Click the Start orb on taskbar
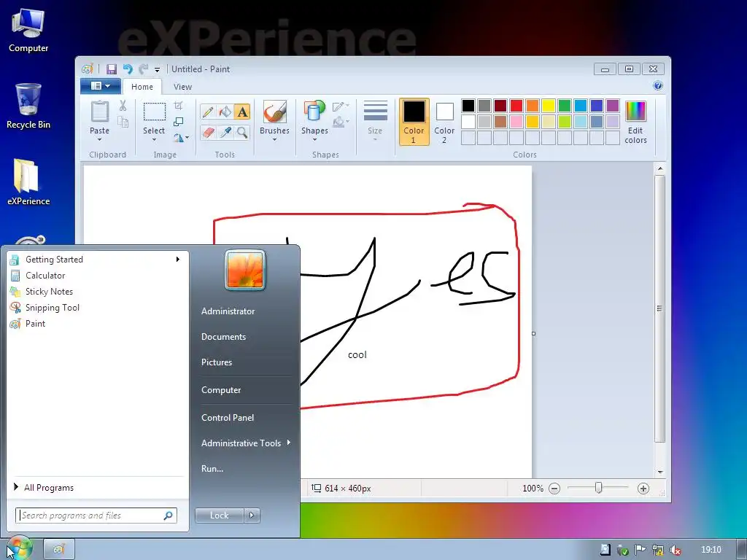The height and width of the screenshot is (560, 747). coord(19,548)
